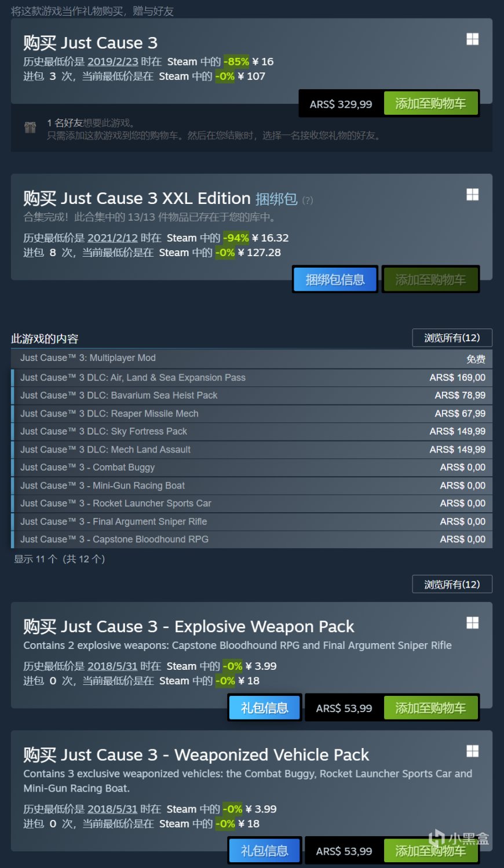Click top 浏览所有(12) button above DLC list
Screen dimensions: 504x868
pyautogui.click(x=452, y=338)
